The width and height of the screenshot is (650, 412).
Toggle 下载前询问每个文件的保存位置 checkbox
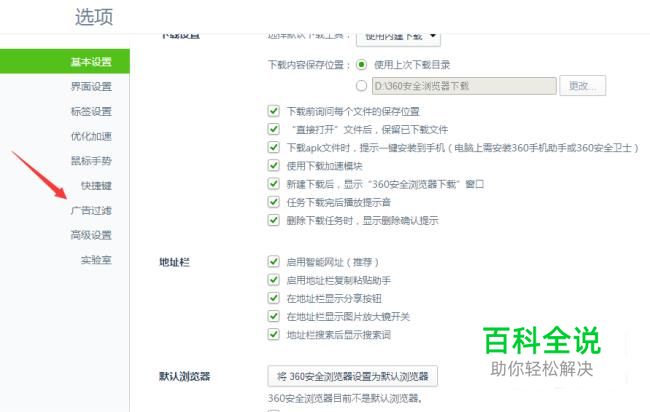point(274,111)
